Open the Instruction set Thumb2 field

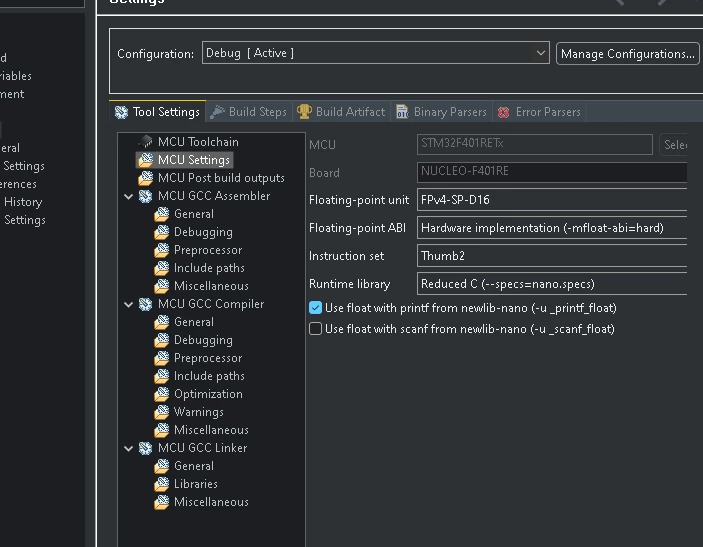click(x=552, y=256)
